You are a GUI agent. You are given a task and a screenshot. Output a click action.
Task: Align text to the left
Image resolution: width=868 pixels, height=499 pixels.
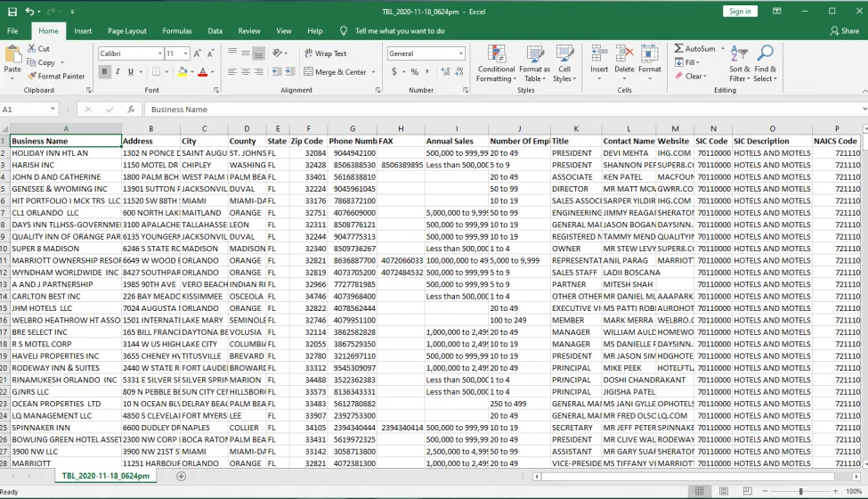232,71
